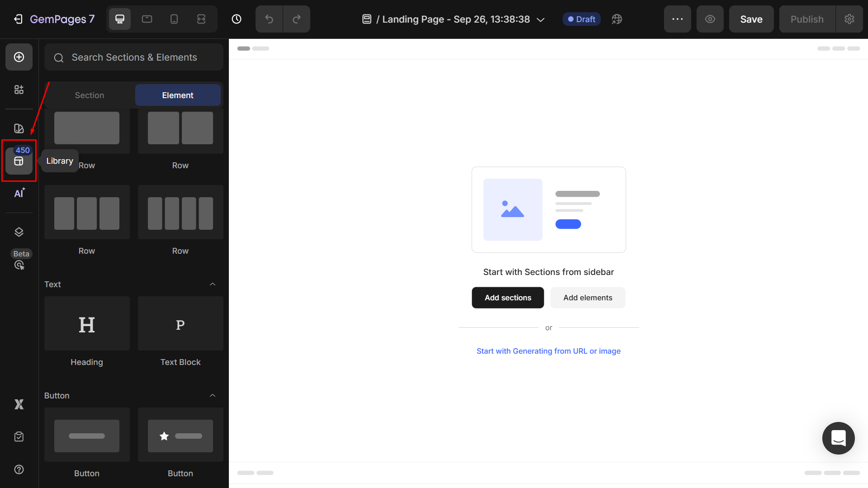Click the AI generator sidebar icon

point(19,194)
